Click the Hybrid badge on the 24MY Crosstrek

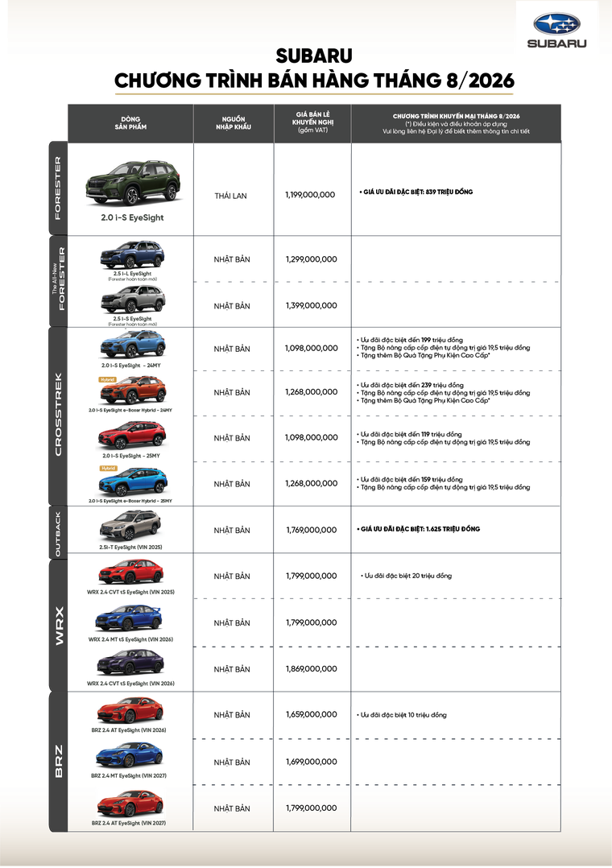click(107, 380)
